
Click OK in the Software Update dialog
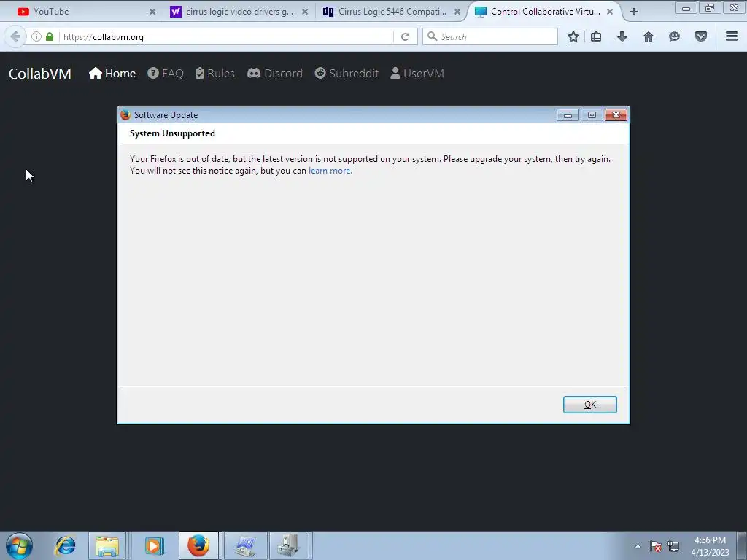point(589,404)
